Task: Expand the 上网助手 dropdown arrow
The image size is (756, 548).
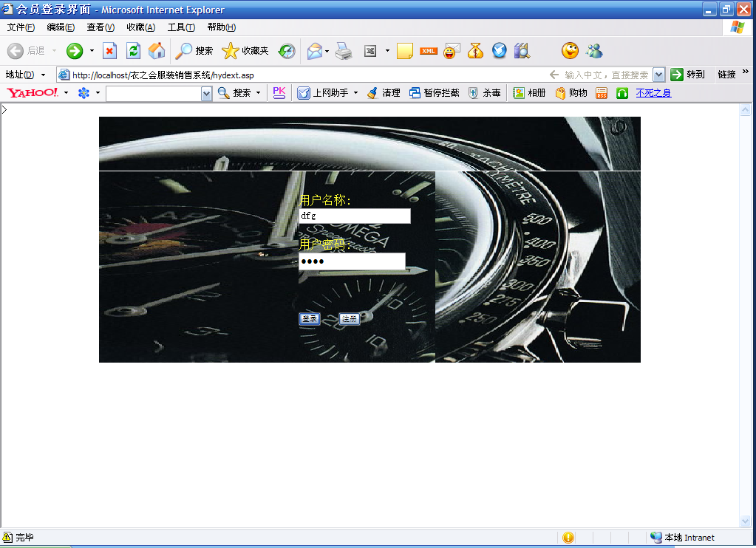Action: [x=355, y=92]
